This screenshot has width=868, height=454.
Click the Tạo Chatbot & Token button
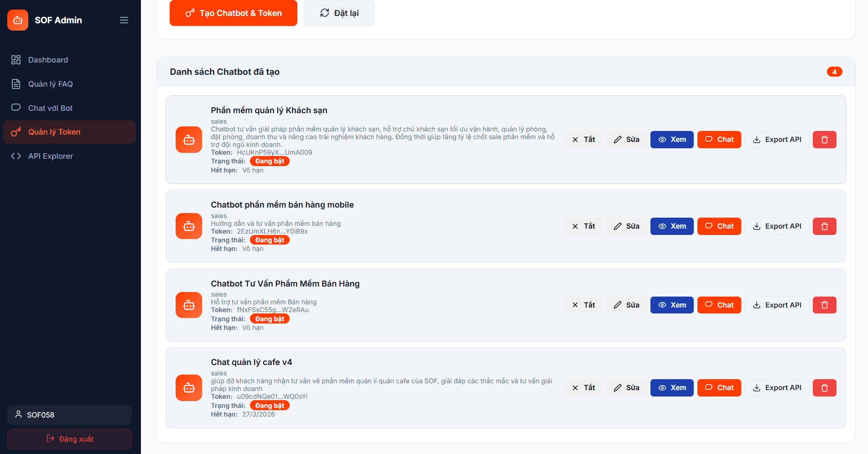coord(233,13)
